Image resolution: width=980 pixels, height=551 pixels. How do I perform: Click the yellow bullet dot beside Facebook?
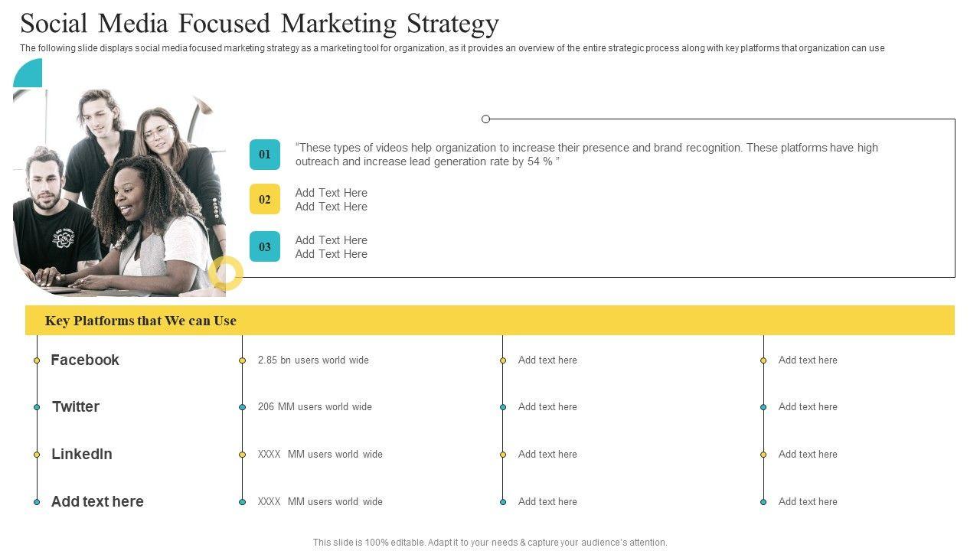coord(37,360)
